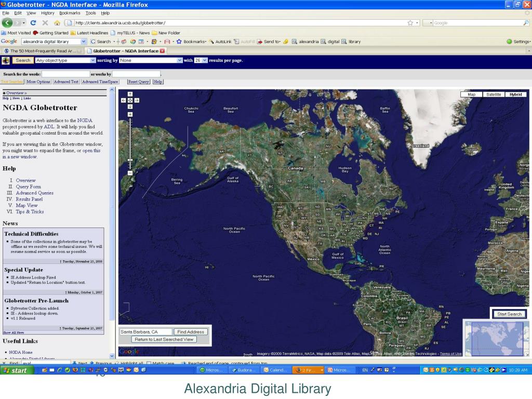
Task: Open the search engine selector dropdown
Action: pyautogui.click(x=429, y=23)
